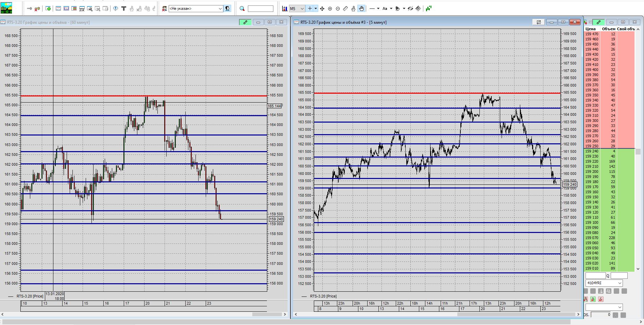Click the pointing-fingers icon beside the ruler

point(353,8)
